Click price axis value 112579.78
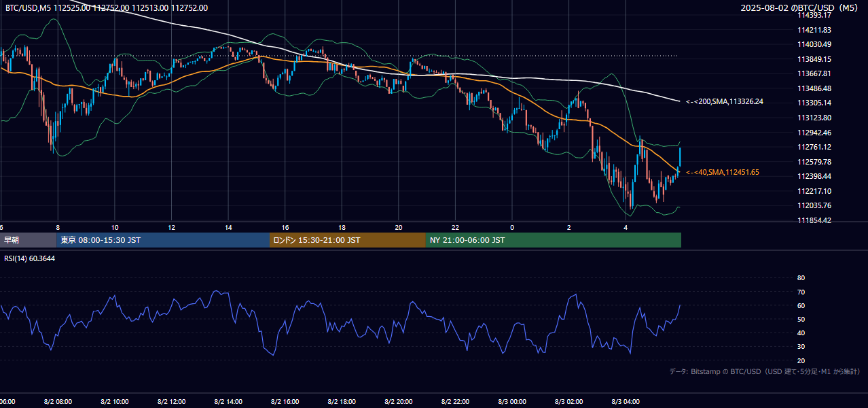 [x=814, y=162]
